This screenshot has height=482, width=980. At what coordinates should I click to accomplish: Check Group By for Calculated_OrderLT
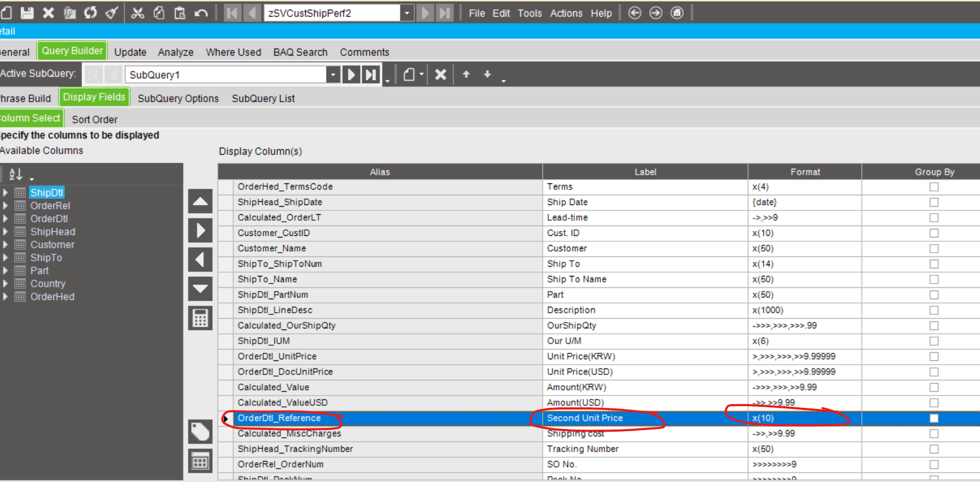pos(934,217)
